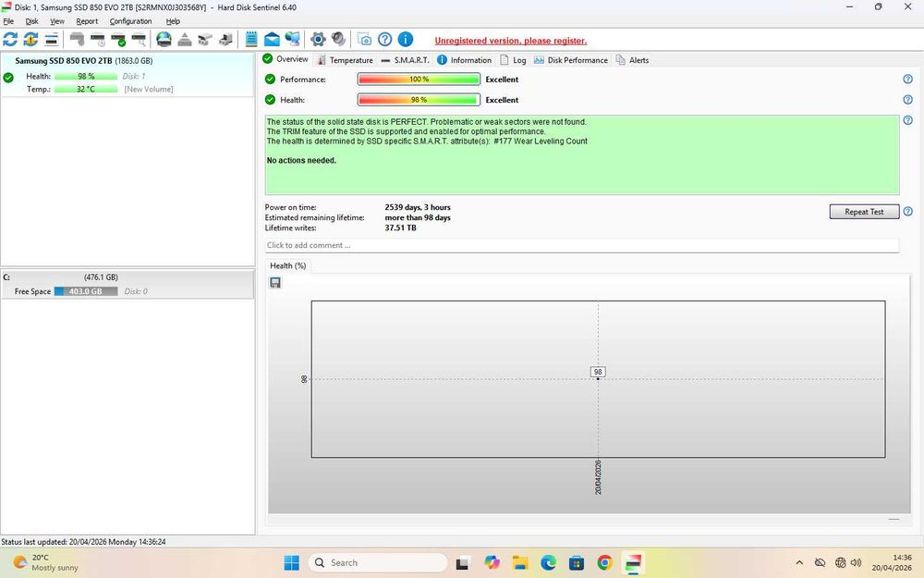
Task: Click the taskbar Search box
Action: [x=378, y=562]
